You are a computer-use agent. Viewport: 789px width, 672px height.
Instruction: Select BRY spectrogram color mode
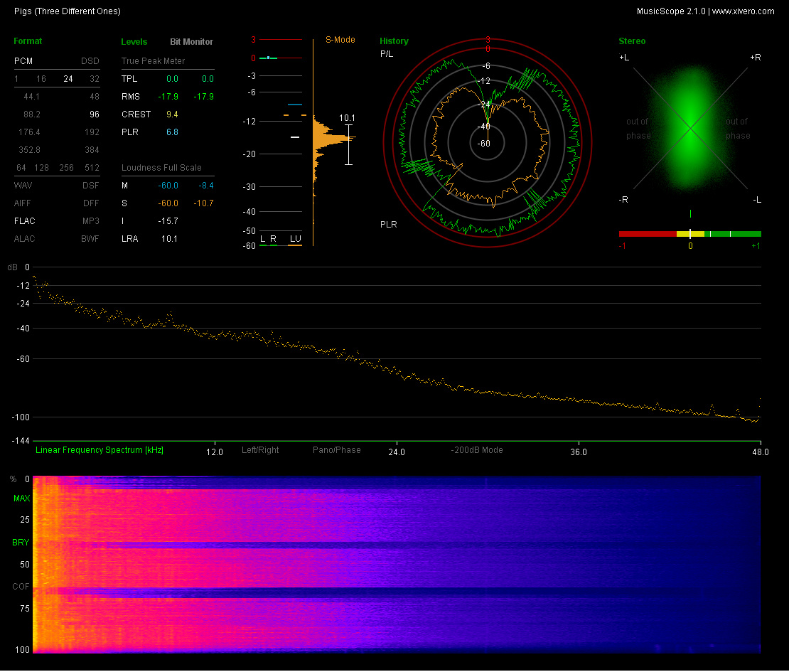[21, 543]
